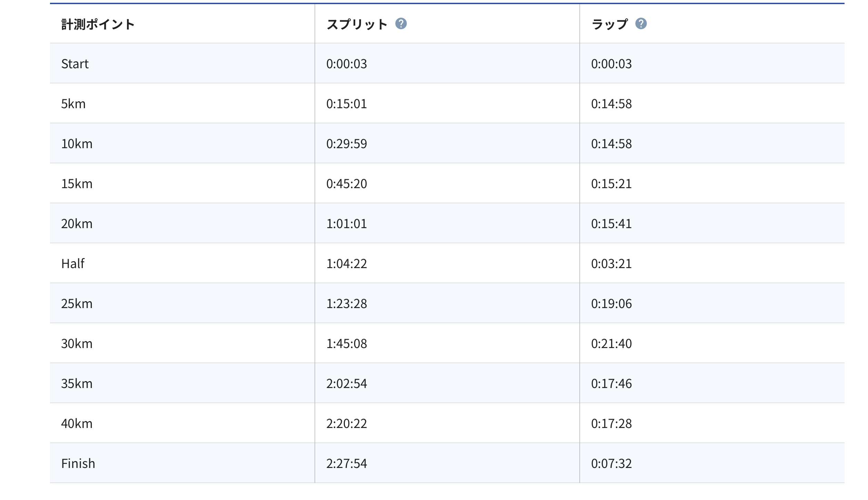This screenshot has height=500, width=868.
Task: Click the 30km lap time 0:21:40
Action: 611,344
